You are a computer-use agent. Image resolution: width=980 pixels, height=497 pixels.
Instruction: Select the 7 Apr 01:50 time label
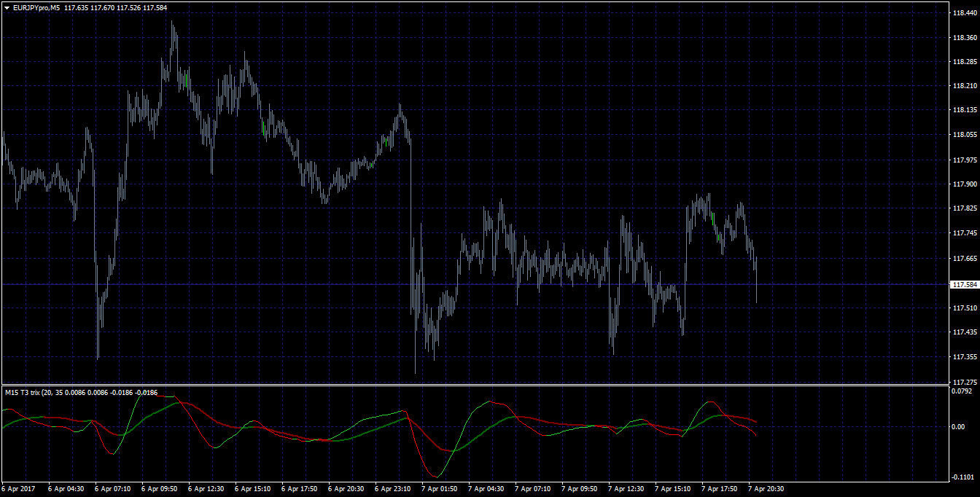click(439, 489)
